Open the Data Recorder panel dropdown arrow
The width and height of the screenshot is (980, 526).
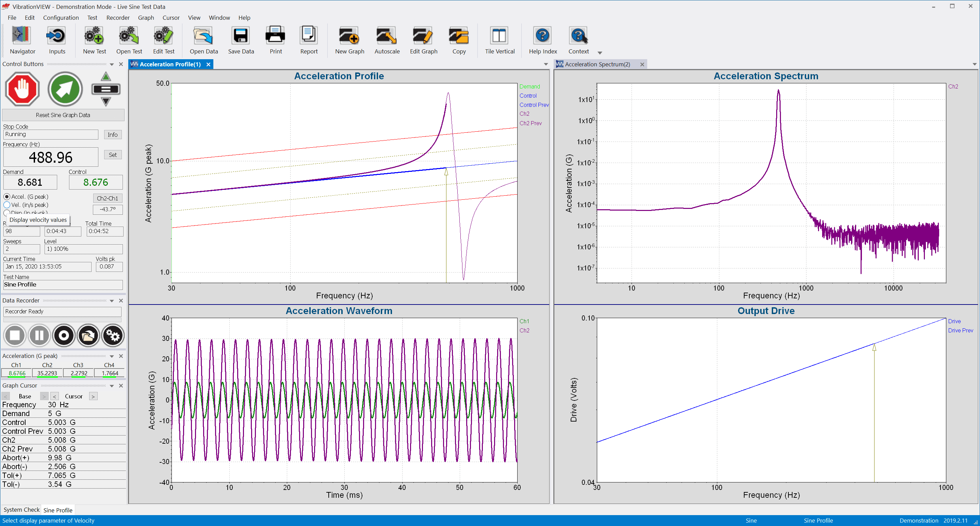(112, 301)
